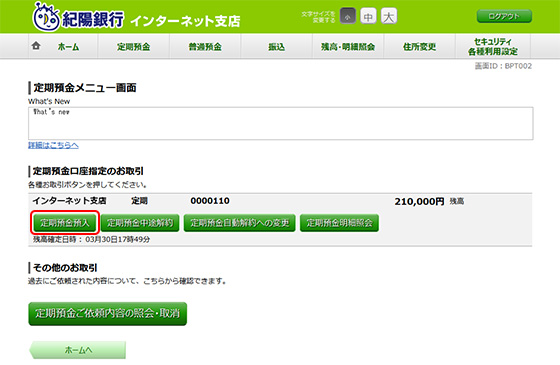The width and height of the screenshot is (560, 365).
Task: Set text size to medium (中)
Action: tap(368, 16)
